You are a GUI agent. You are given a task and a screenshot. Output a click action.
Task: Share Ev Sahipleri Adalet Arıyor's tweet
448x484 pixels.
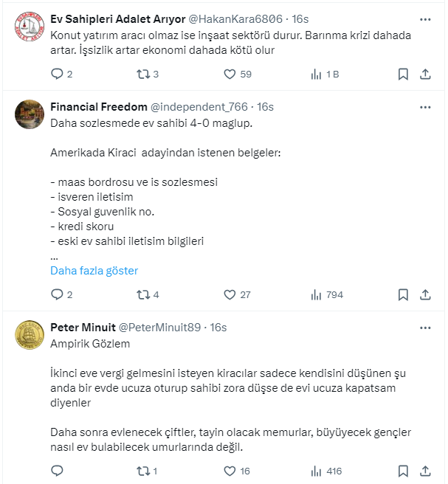(x=425, y=74)
